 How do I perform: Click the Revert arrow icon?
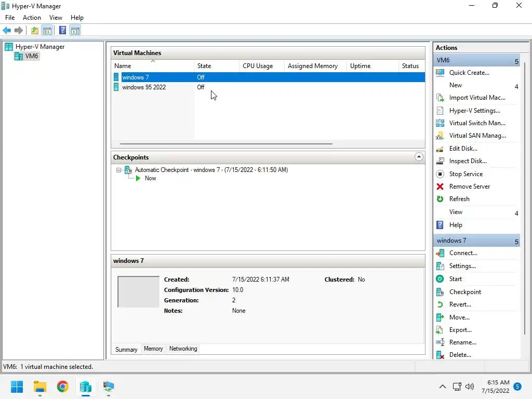(x=440, y=304)
